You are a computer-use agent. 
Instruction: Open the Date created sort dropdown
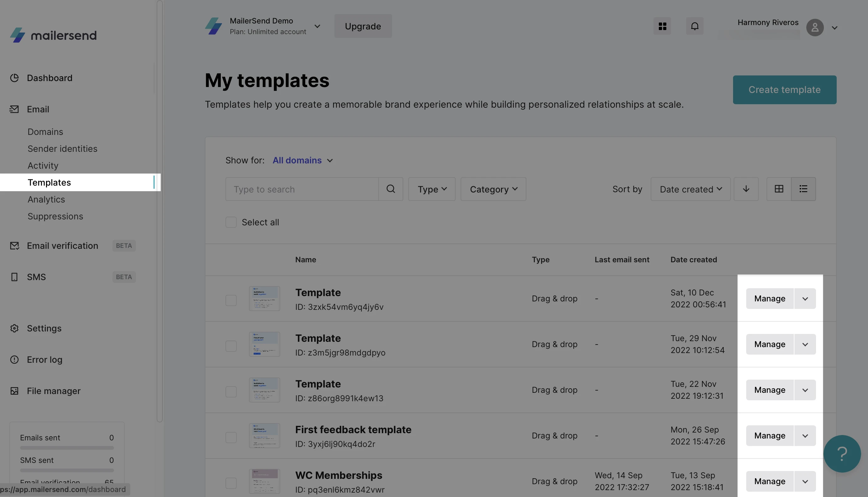coord(690,189)
